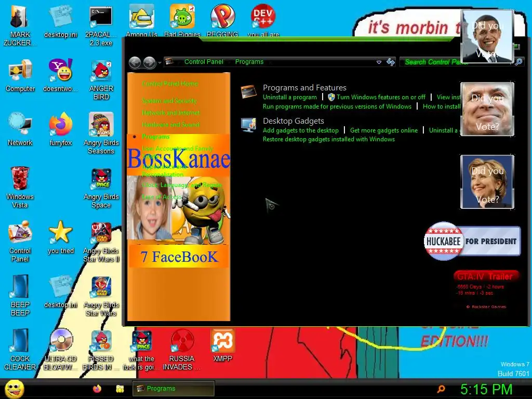Click Add gadgets to the desktop
Viewport: 532px width, 399px height.
(301, 130)
